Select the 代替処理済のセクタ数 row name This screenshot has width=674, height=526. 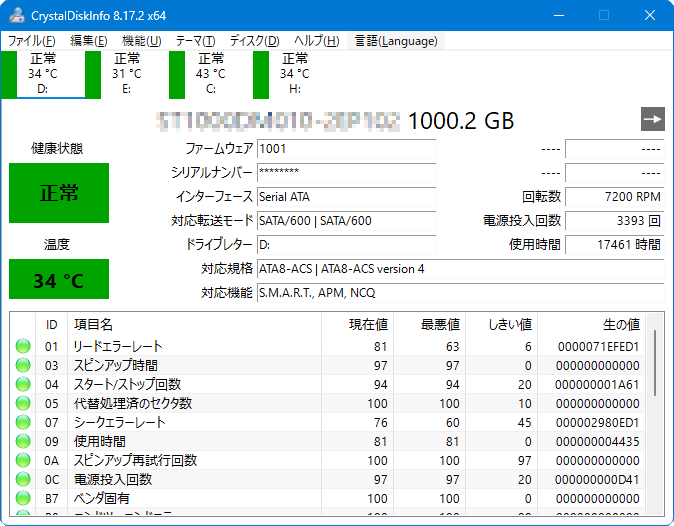[x=132, y=403]
